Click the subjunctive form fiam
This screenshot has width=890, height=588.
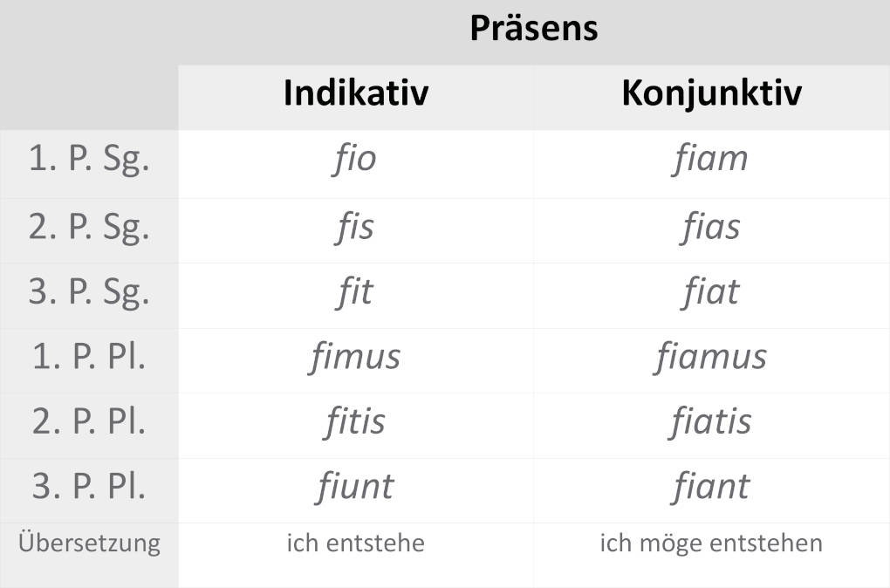click(710, 160)
